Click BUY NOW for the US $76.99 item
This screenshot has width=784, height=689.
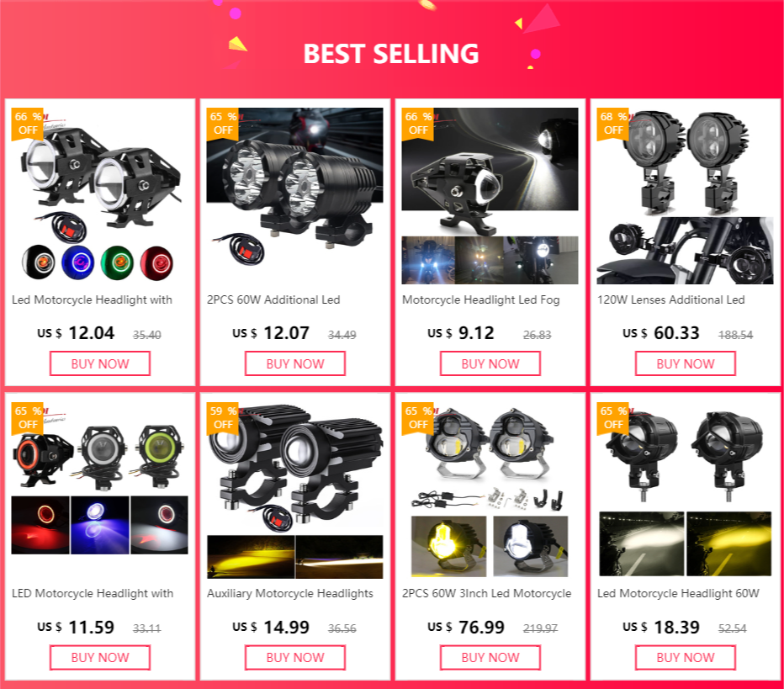coord(490,658)
